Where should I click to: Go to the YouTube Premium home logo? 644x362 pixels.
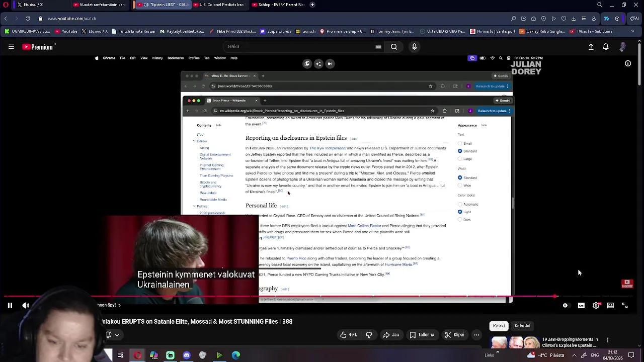coord(38,47)
